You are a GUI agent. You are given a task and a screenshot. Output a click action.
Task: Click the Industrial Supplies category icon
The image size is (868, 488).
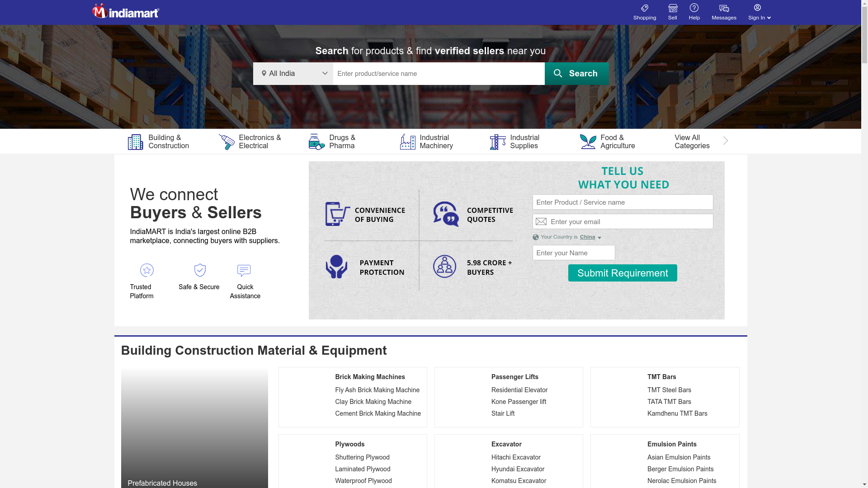[x=498, y=142]
